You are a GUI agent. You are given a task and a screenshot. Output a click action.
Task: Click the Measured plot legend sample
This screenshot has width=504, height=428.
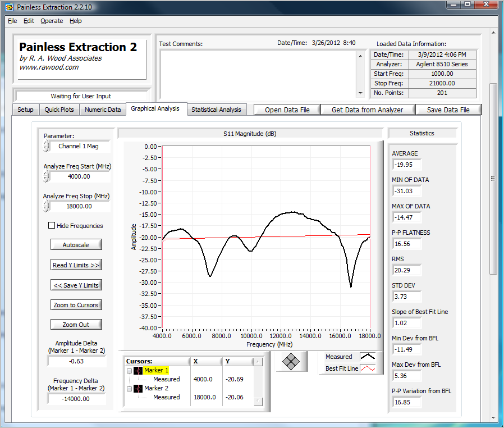368,357
